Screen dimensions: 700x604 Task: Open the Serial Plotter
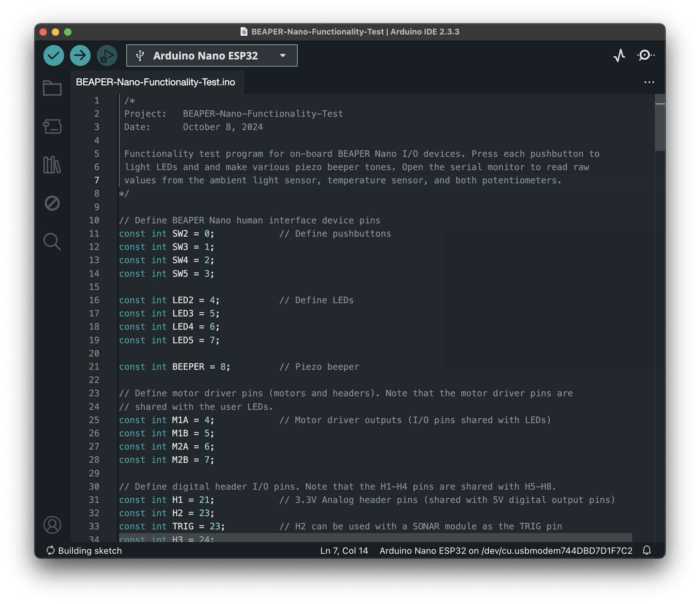click(619, 55)
